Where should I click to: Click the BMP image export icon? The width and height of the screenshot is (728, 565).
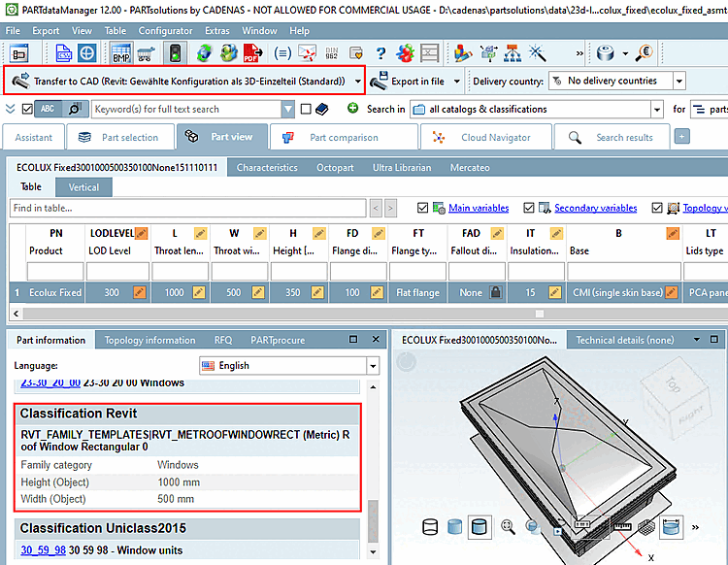tap(121, 53)
